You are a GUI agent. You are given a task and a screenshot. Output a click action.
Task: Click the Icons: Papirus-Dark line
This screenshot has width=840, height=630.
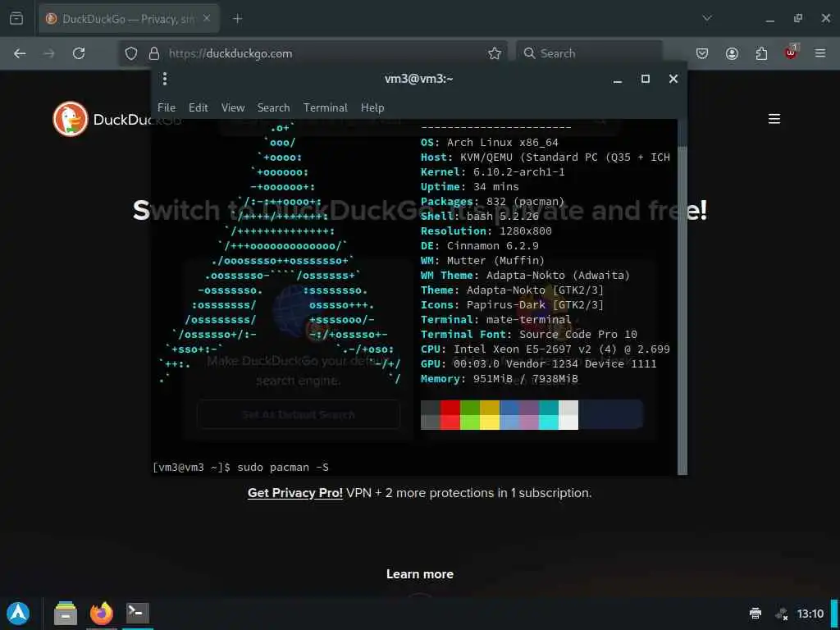(x=512, y=305)
